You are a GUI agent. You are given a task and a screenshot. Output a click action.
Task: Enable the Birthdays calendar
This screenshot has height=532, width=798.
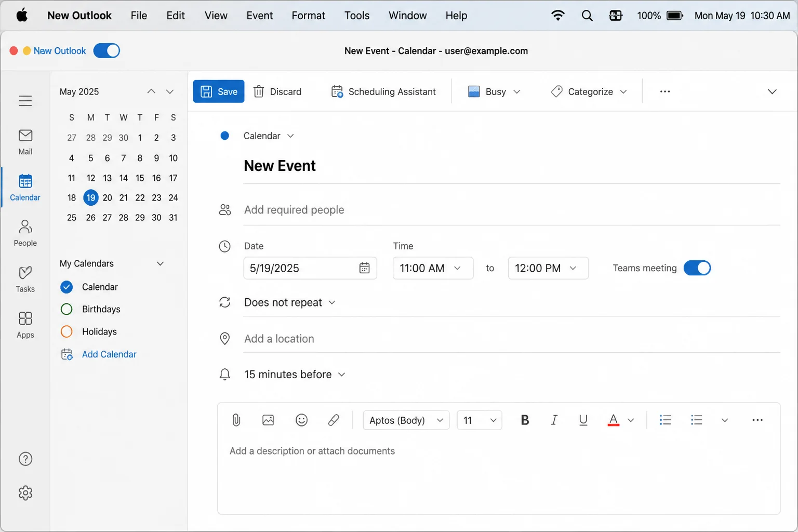[x=66, y=309]
